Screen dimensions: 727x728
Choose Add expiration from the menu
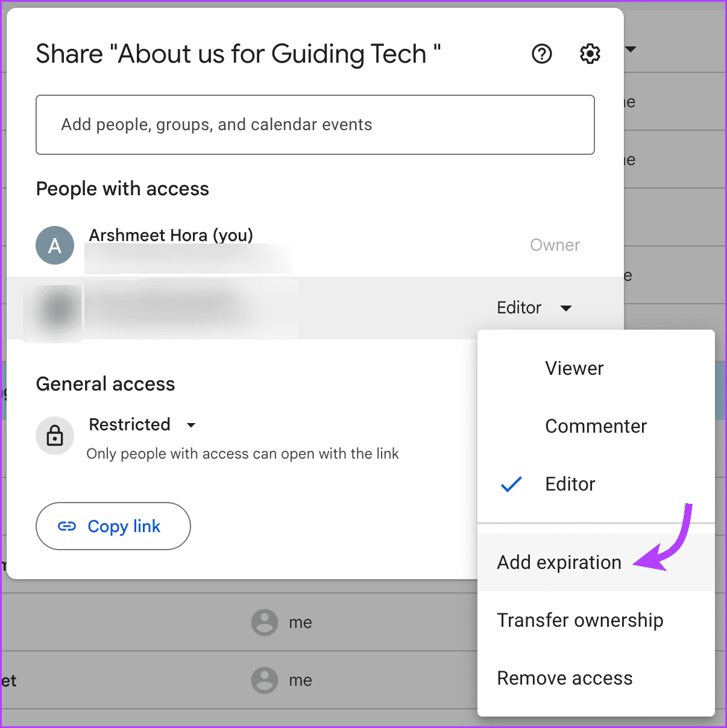coord(559,562)
